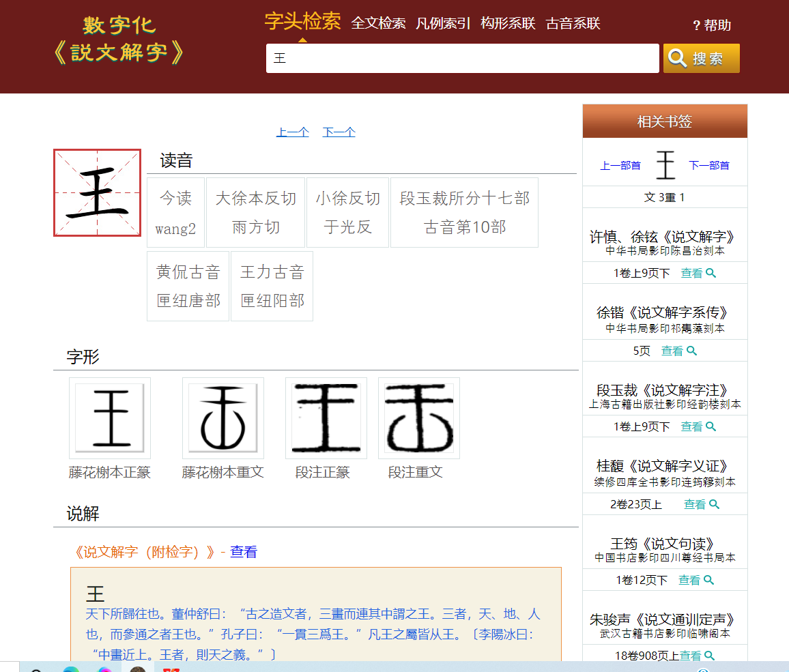Screen dimensions: 789x672
Task: Click magnifier icon next to 5页 查看
Action: (691, 351)
